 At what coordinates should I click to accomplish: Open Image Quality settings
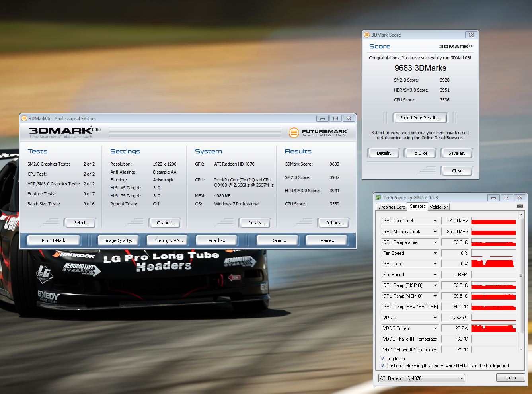pos(119,240)
